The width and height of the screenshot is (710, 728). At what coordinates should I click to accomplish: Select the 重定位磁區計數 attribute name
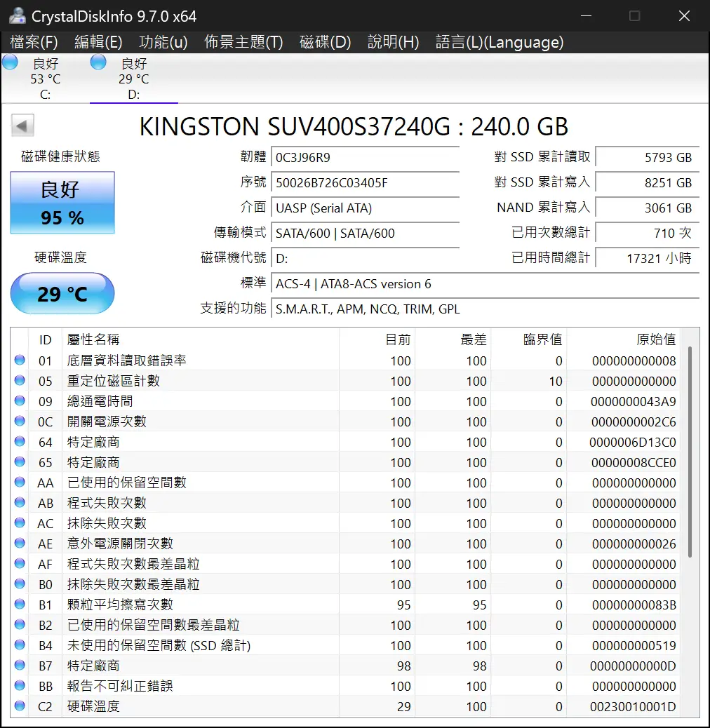[x=113, y=381]
